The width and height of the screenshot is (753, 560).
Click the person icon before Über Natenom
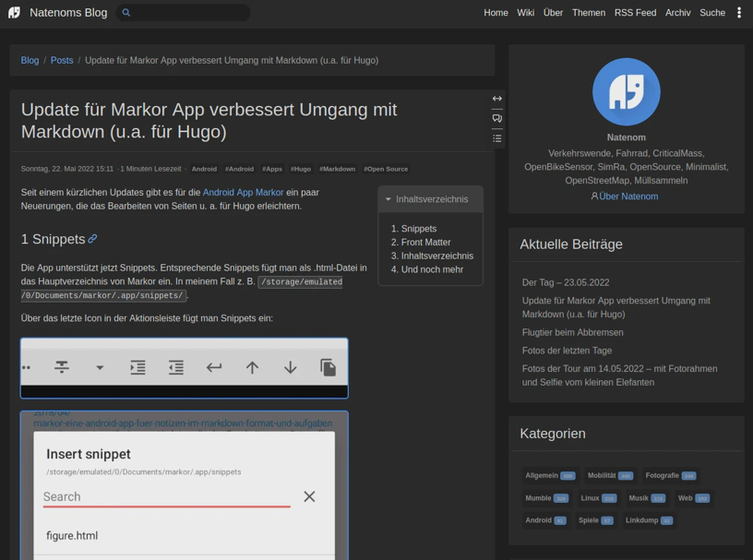click(x=594, y=196)
